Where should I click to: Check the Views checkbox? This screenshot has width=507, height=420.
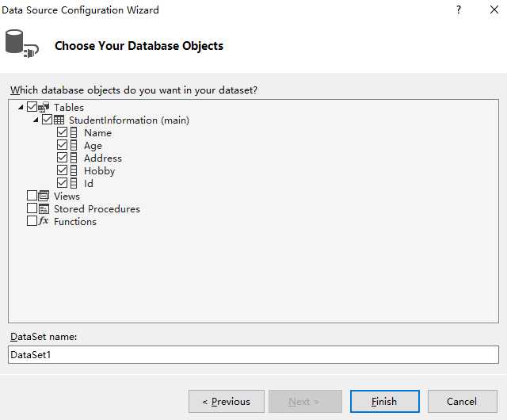point(32,196)
